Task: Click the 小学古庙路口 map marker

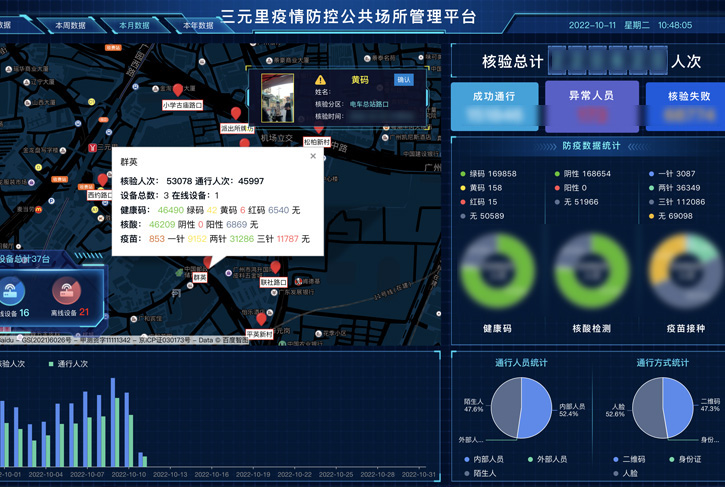Action: (x=178, y=92)
